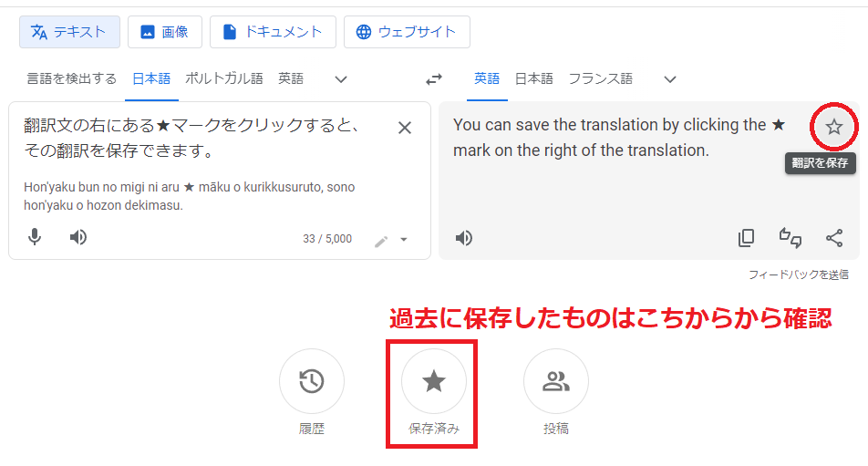Screen dimensions: 868x466
Task: Select ポルトガル語 as source language
Action: coord(224,78)
